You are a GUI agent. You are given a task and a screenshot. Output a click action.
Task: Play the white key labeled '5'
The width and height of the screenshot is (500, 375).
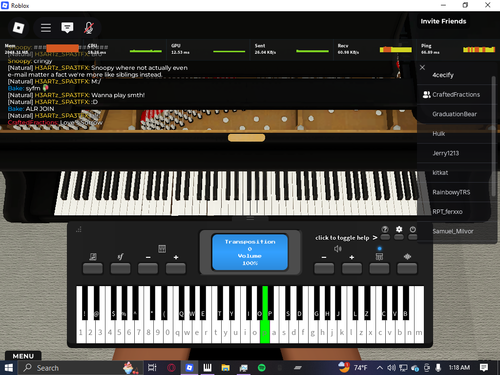[x=119, y=332]
